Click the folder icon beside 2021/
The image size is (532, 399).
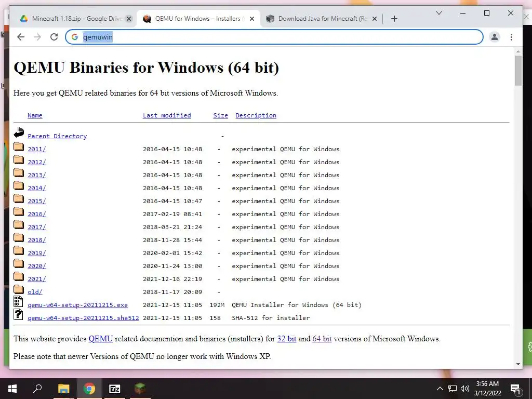pos(19,276)
